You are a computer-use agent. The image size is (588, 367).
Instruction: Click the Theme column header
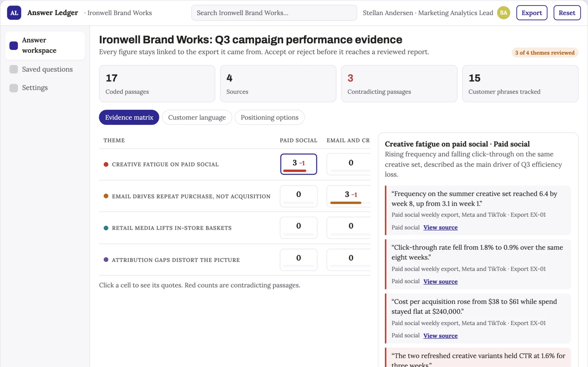(114, 140)
